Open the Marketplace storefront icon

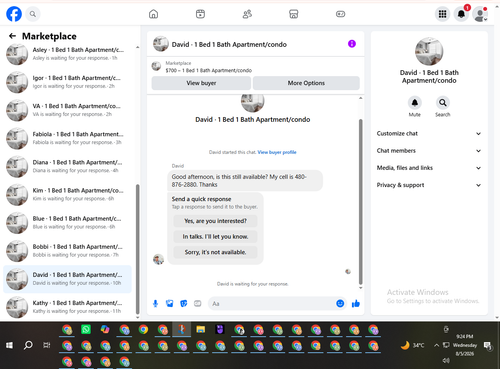[x=294, y=14]
